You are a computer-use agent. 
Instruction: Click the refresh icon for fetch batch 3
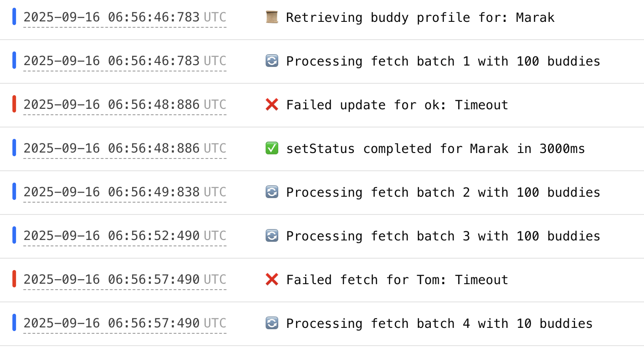[271, 236]
